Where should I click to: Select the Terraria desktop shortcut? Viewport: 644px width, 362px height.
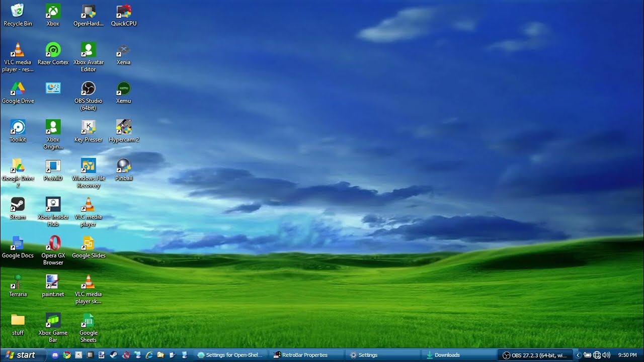click(18, 286)
